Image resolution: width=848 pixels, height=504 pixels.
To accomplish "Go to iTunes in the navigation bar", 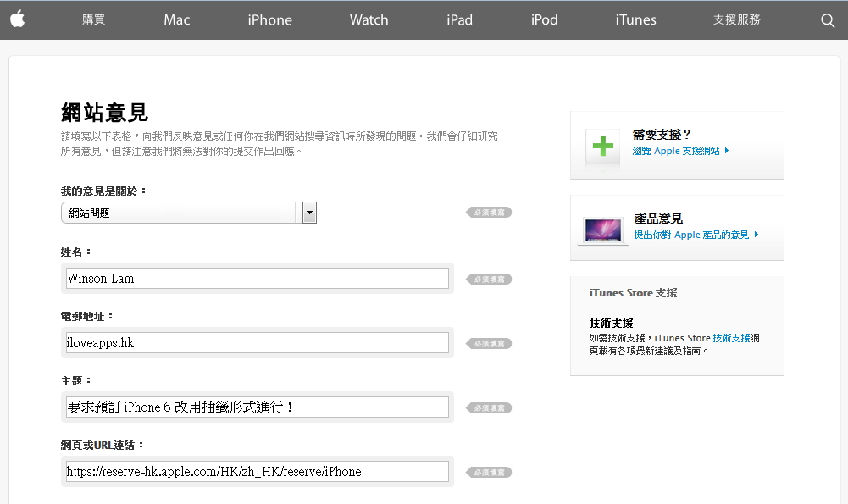I will coord(635,20).
